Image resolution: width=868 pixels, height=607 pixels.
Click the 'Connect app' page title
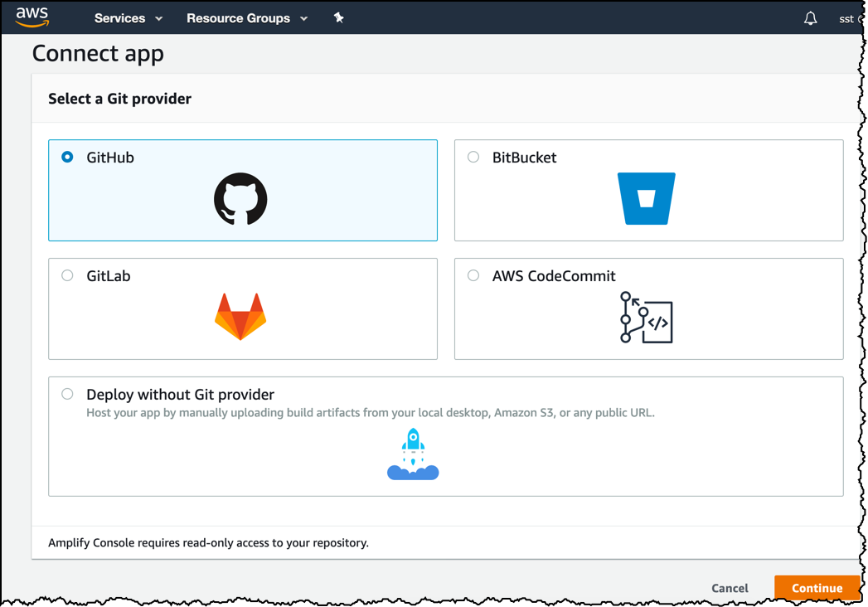tap(98, 54)
